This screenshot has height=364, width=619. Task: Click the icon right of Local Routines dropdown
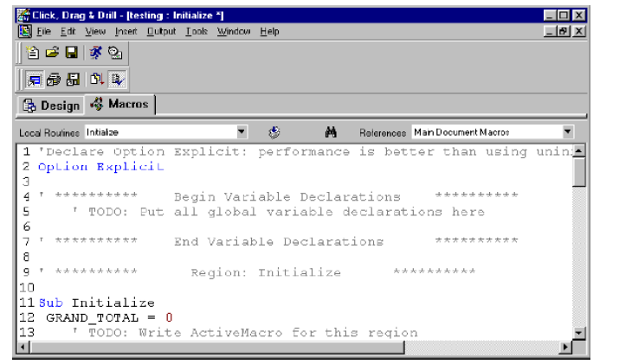274,132
